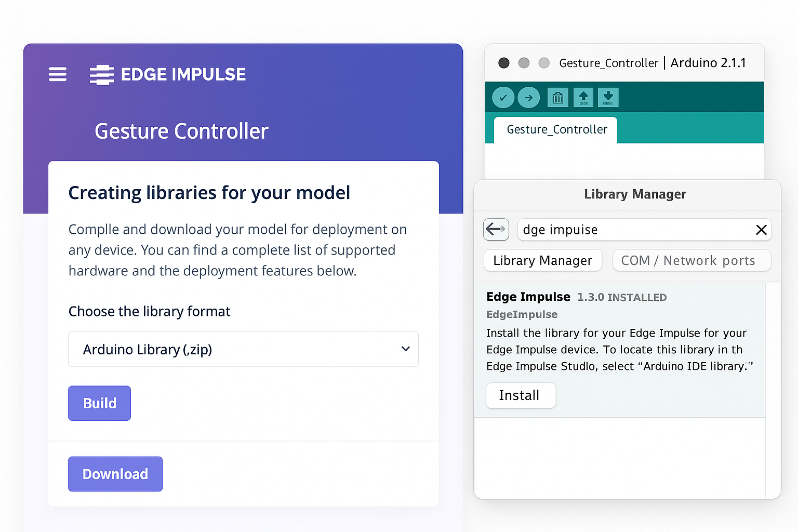Click the "1.3.0 INSTALLED" version label
This screenshot has width=798, height=532.
622,297
